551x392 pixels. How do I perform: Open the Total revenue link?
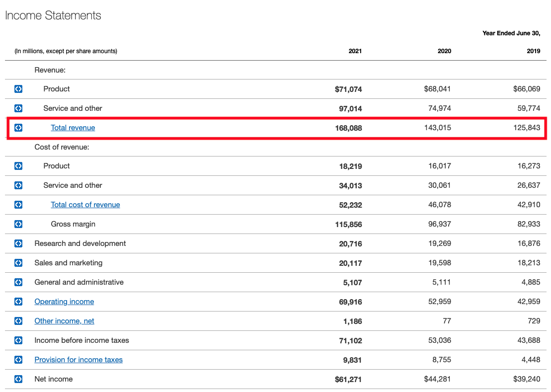click(73, 128)
